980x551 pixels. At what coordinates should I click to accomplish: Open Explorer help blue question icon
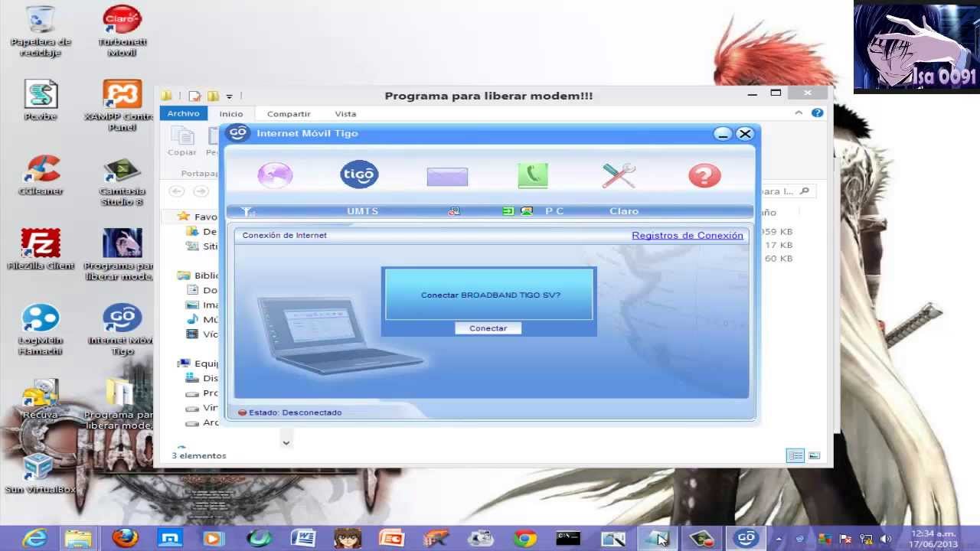click(817, 113)
